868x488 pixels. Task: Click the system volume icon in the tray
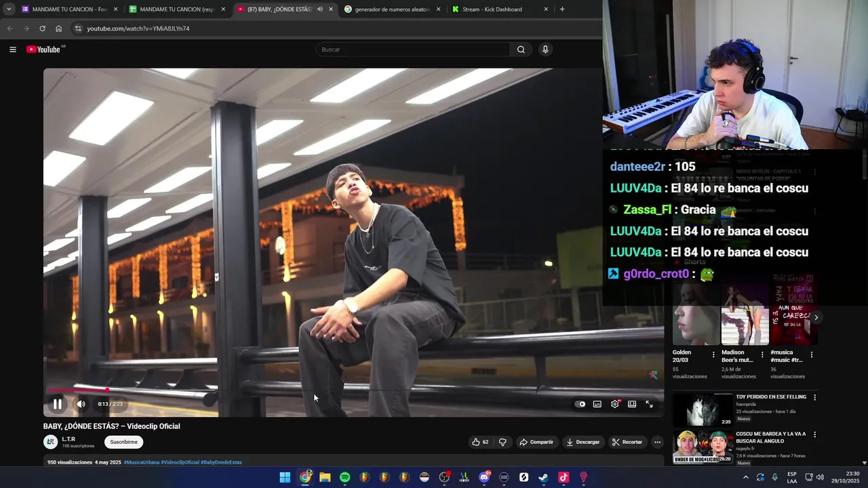point(820,477)
